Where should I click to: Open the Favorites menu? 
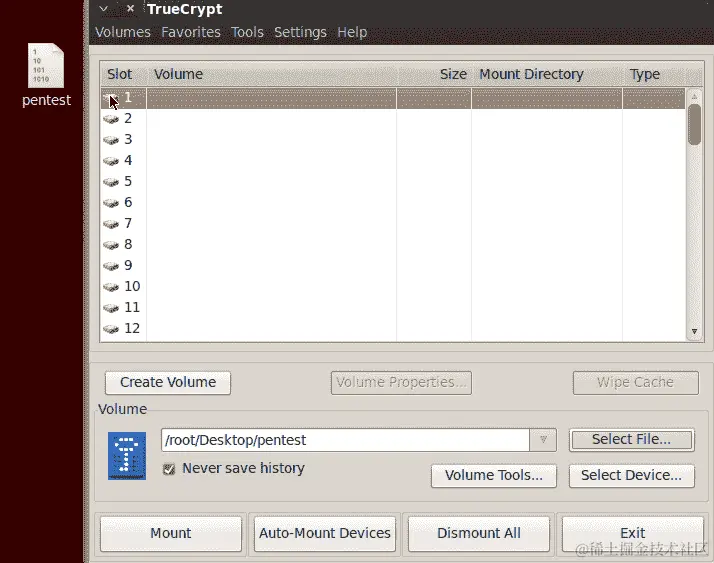[x=191, y=32]
